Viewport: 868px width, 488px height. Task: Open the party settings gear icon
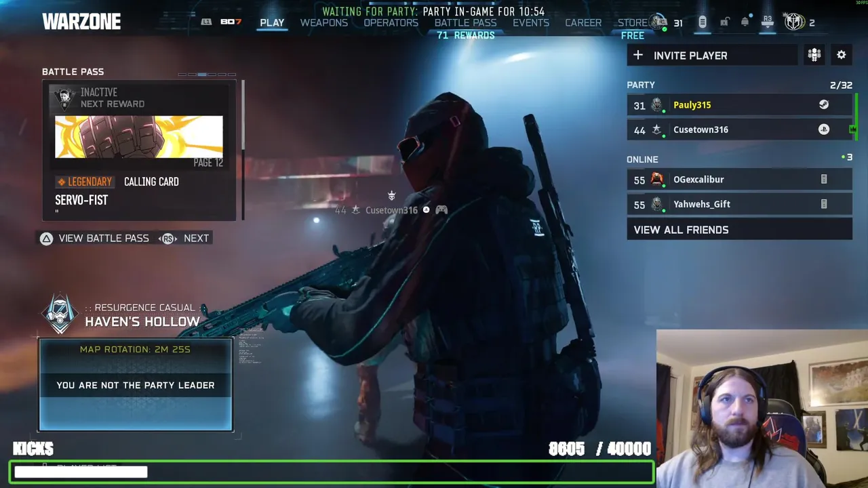click(841, 56)
